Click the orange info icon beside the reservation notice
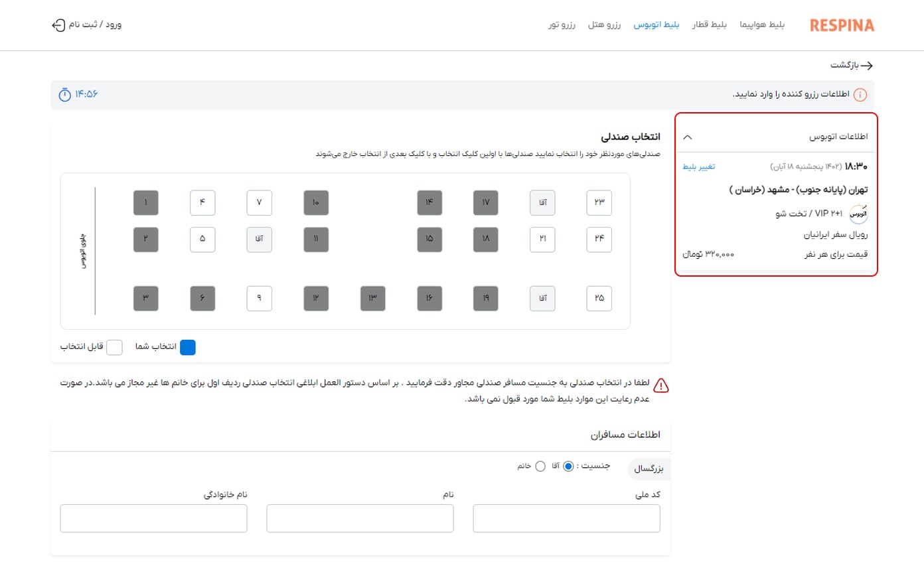This screenshot has height=562, width=924. point(860,94)
